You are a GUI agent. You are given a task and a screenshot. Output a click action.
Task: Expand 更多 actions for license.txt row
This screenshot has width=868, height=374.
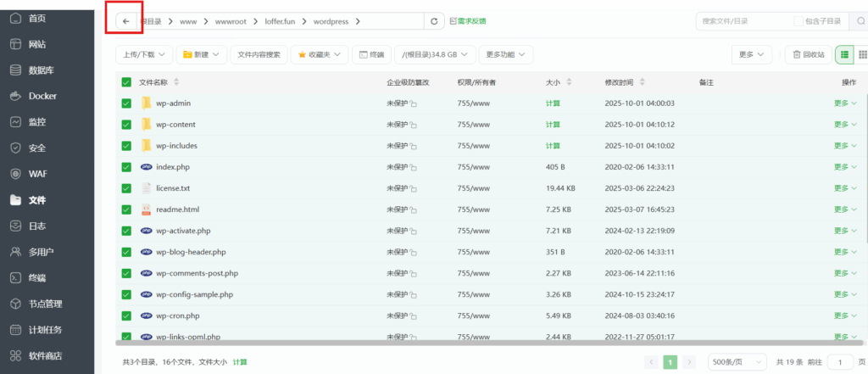tap(845, 187)
